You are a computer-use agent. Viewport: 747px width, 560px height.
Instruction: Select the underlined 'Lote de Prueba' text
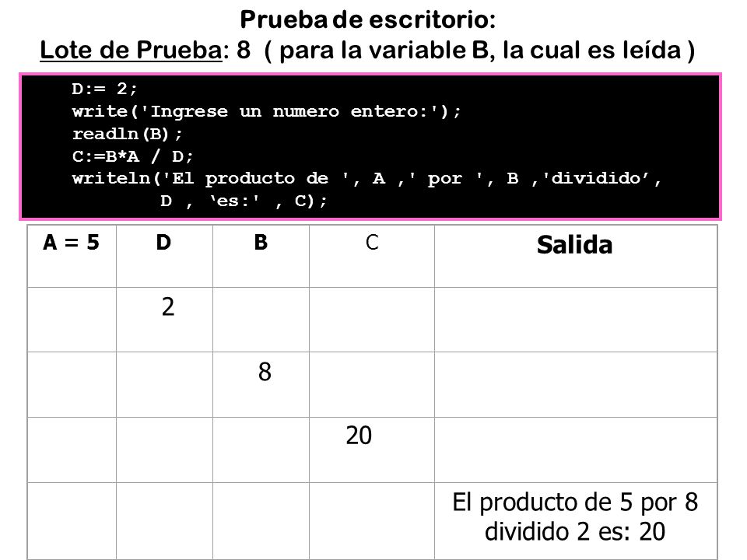pos(131,51)
